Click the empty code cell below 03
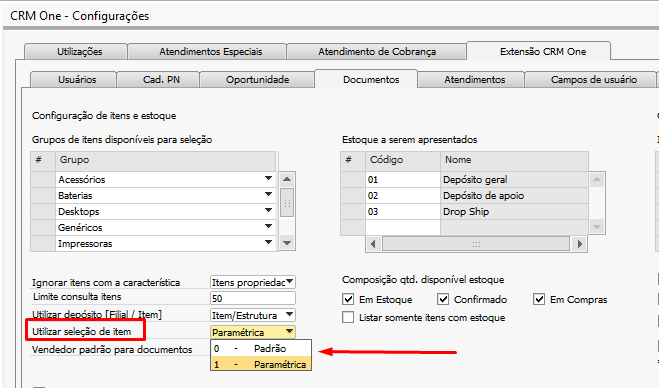 [x=403, y=227]
